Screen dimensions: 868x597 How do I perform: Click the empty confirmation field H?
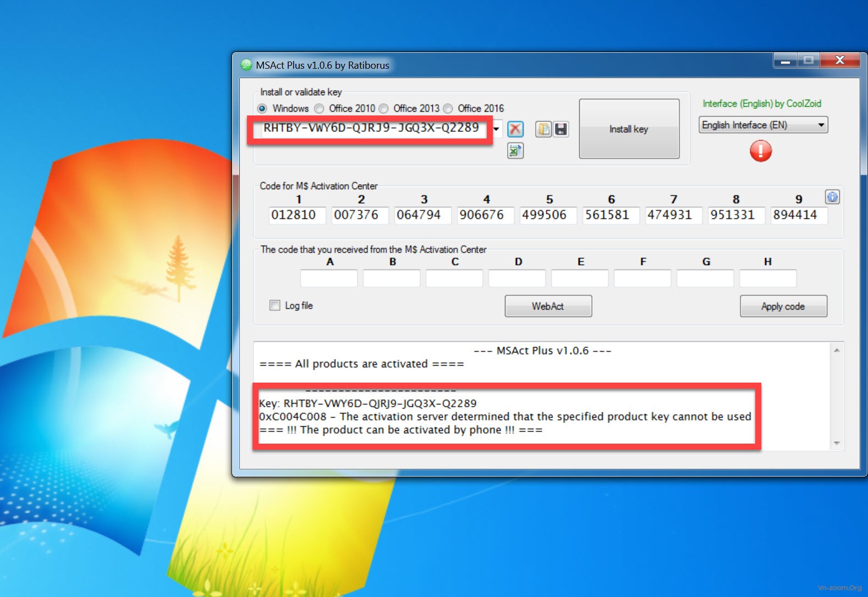[x=768, y=278]
